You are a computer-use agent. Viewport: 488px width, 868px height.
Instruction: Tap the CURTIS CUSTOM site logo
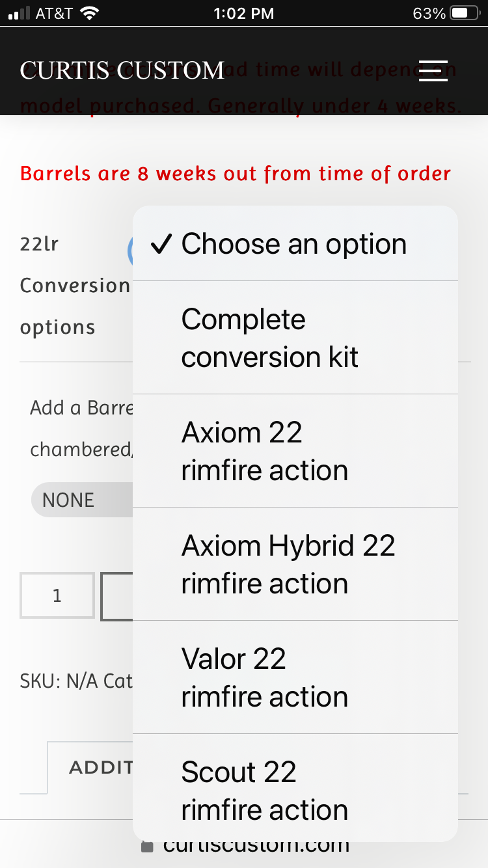coord(122,70)
